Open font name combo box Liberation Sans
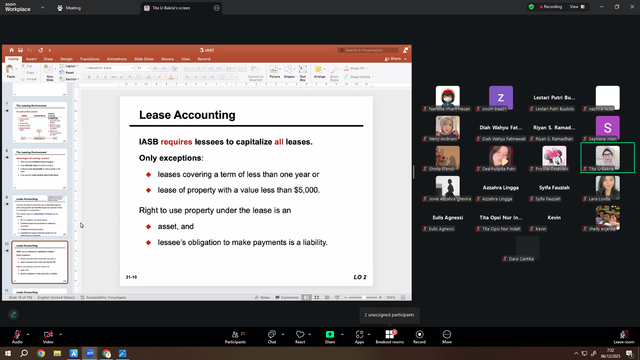 pyautogui.click(x=109, y=68)
